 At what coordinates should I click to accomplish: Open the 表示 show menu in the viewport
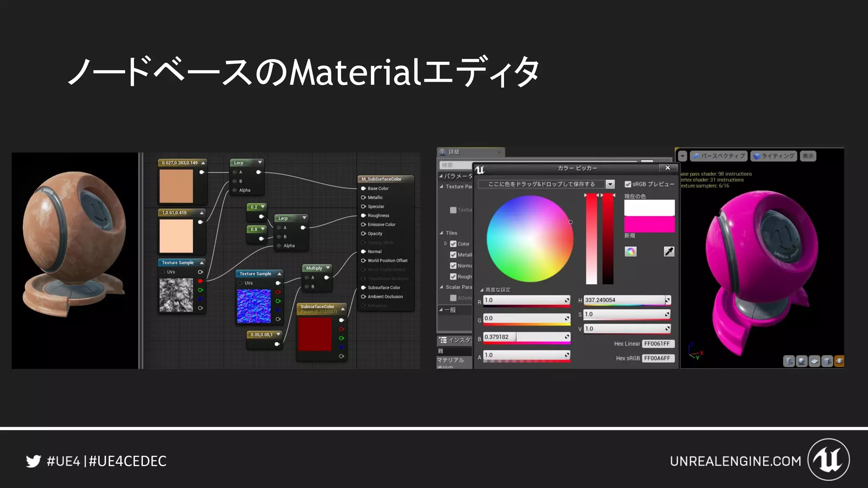808,156
